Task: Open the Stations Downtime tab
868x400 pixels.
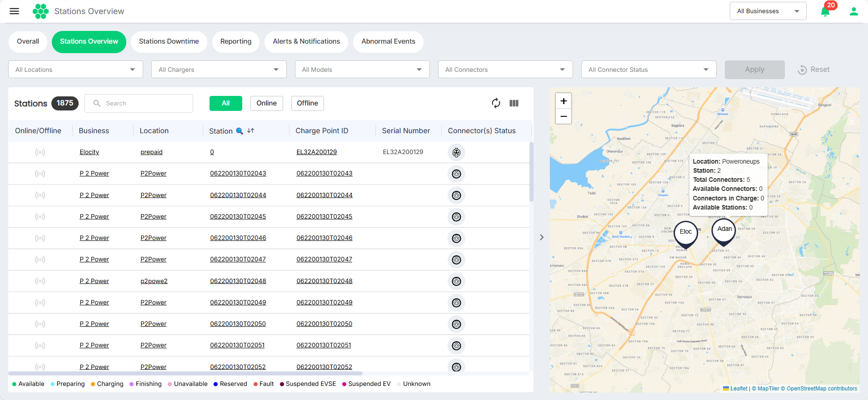Action: click(x=169, y=41)
